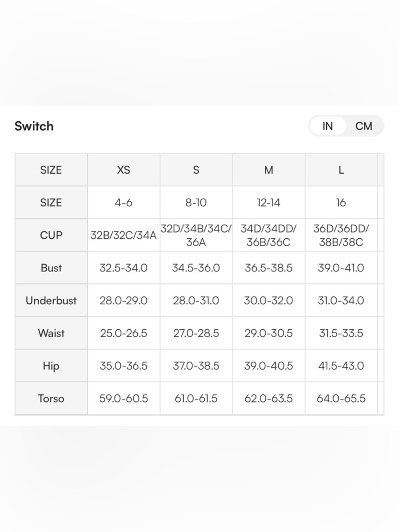Screen dimensions: 399x532
Task: Select the 39.0-41.0 bust cell
Action: pyautogui.click(x=341, y=268)
